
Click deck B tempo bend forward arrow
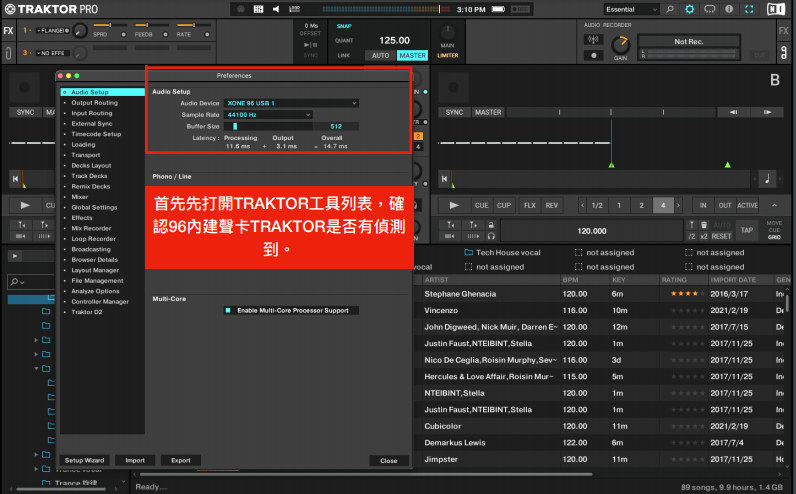click(x=767, y=112)
